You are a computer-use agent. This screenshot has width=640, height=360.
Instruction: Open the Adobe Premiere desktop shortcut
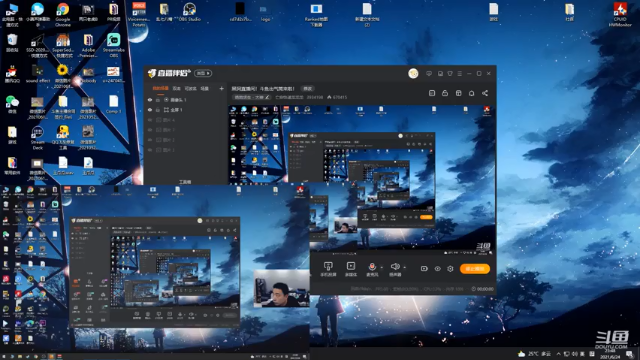coord(88,45)
